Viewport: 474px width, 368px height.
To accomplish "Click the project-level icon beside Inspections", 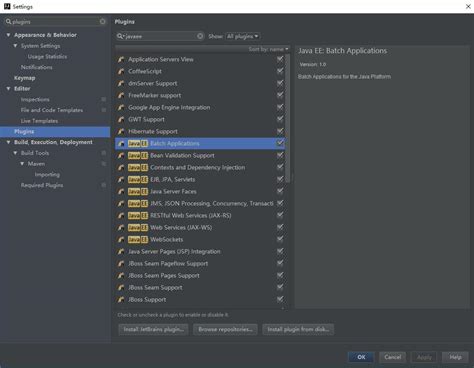I will 104,99.
